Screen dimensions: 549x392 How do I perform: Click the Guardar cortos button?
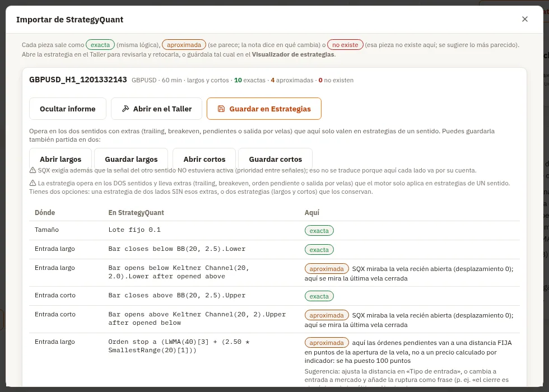coord(276,159)
